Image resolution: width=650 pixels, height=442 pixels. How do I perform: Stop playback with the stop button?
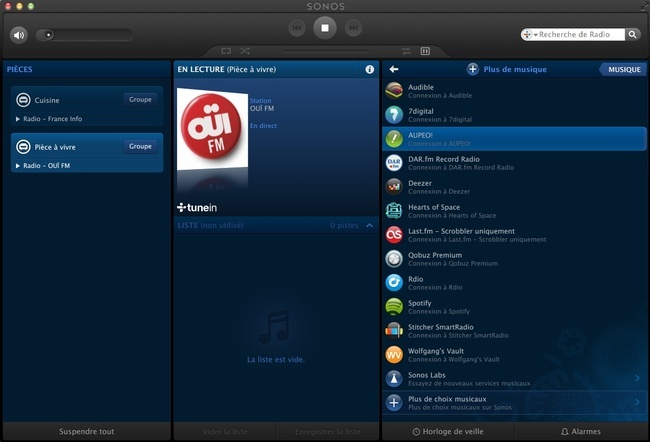point(325,28)
